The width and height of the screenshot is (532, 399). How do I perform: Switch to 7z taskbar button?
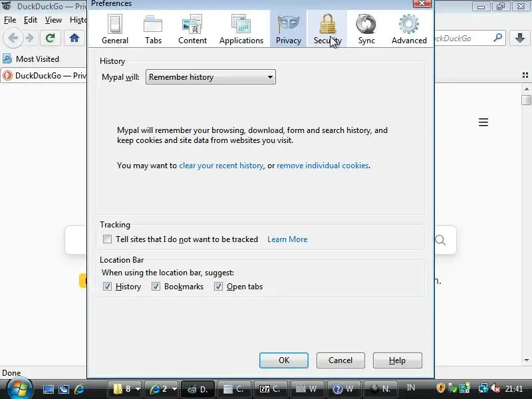(270, 389)
